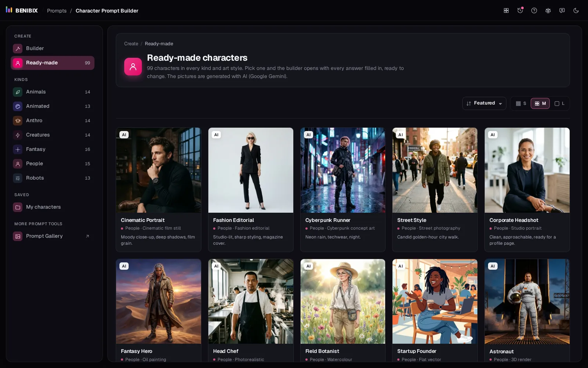Open the feedback heart-bubble icon
588x368 pixels.
click(562, 11)
